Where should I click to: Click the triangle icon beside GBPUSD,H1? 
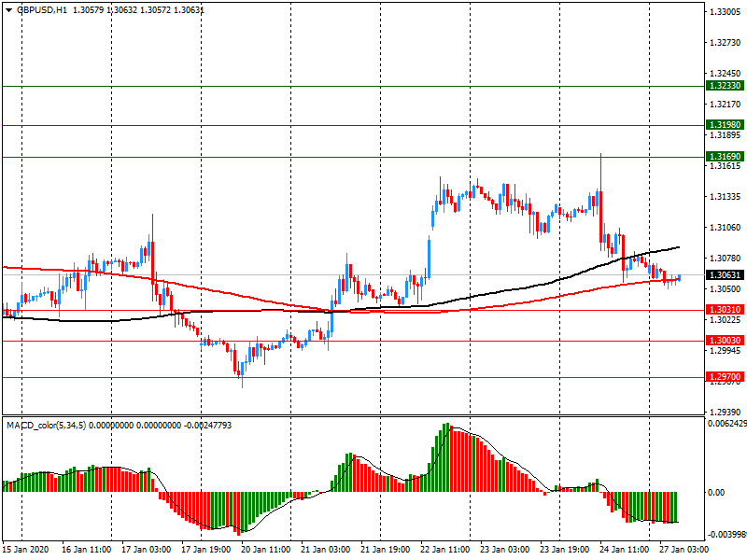coord(8,9)
